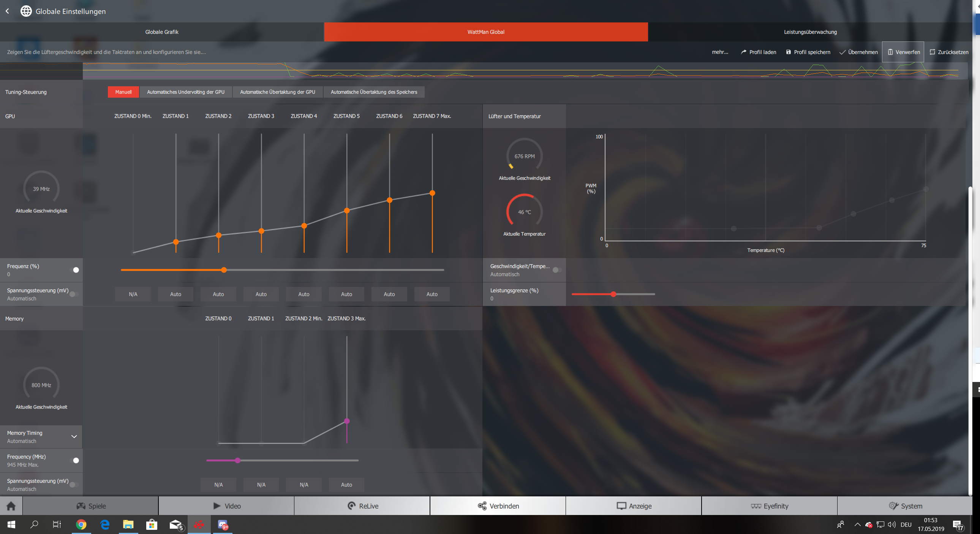The image size is (980, 534).
Task: Switch to the Globale Grafik tab
Action: [162, 32]
